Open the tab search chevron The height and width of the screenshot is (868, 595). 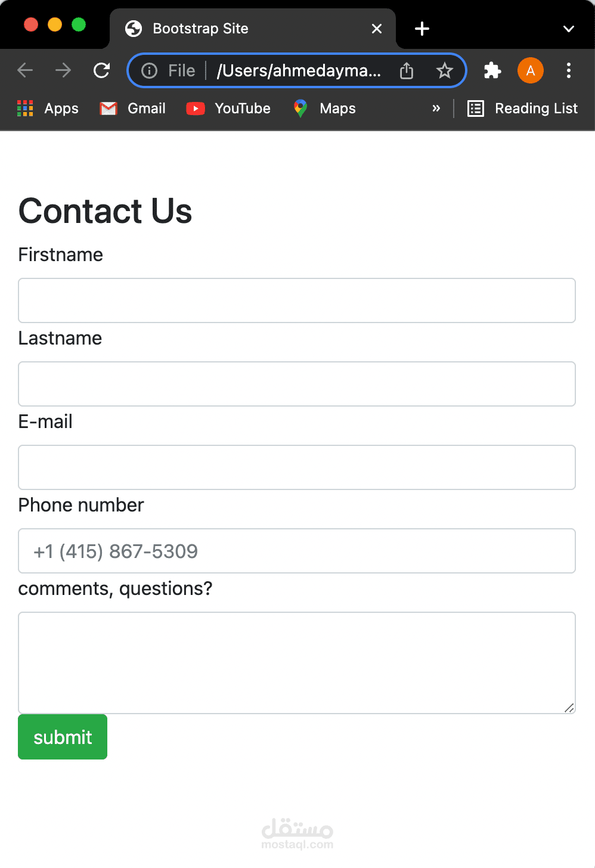click(x=568, y=28)
